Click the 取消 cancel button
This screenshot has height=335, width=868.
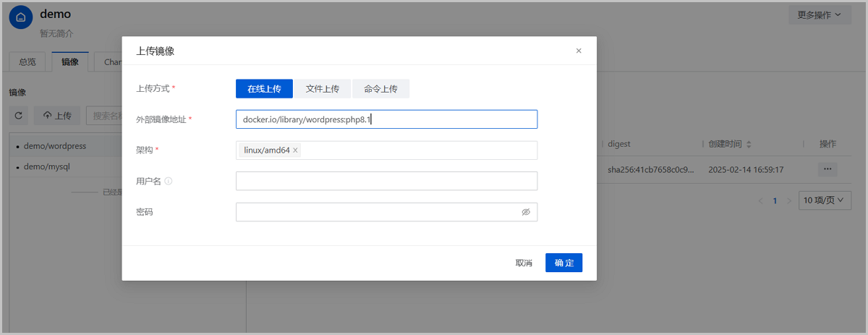(524, 263)
